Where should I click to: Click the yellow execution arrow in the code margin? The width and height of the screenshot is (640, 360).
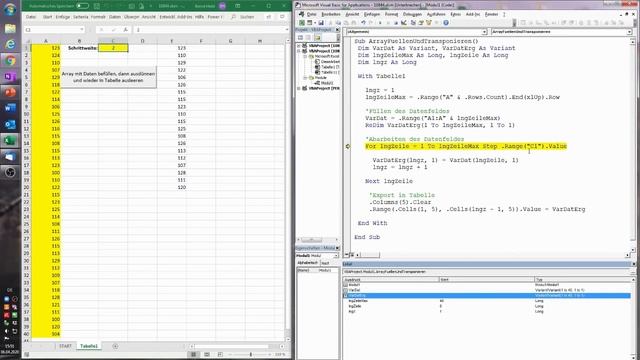click(348, 146)
